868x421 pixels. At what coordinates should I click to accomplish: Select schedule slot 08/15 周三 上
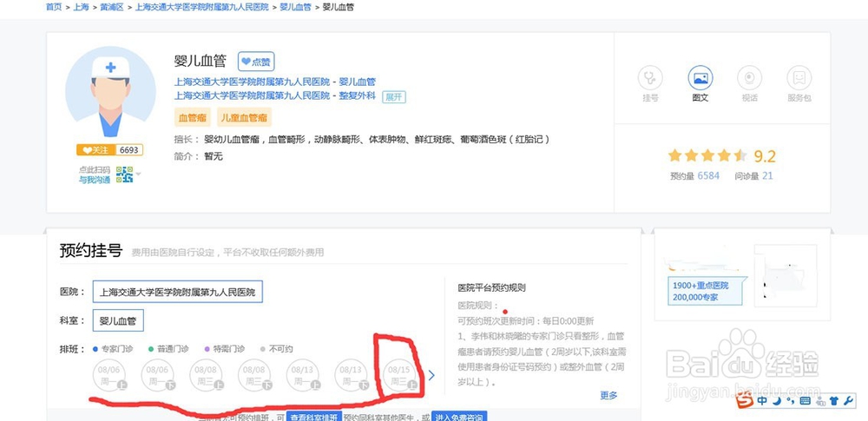tap(399, 376)
